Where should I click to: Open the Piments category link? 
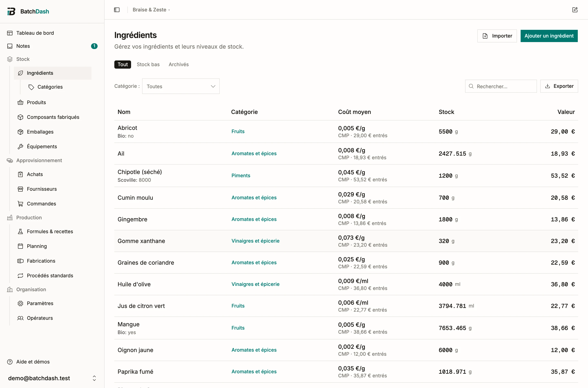241,175
